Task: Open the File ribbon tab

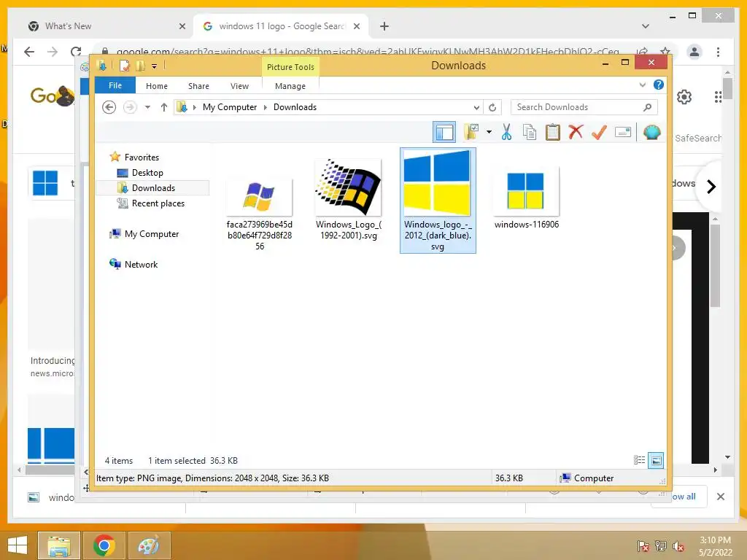Action: coord(115,85)
